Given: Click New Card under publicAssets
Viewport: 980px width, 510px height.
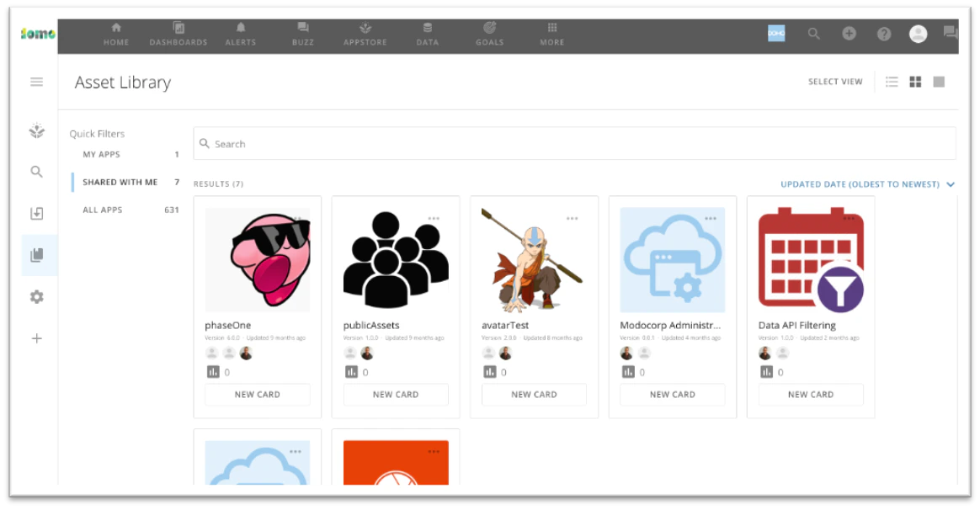Looking at the screenshot, I should pos(396,395).
